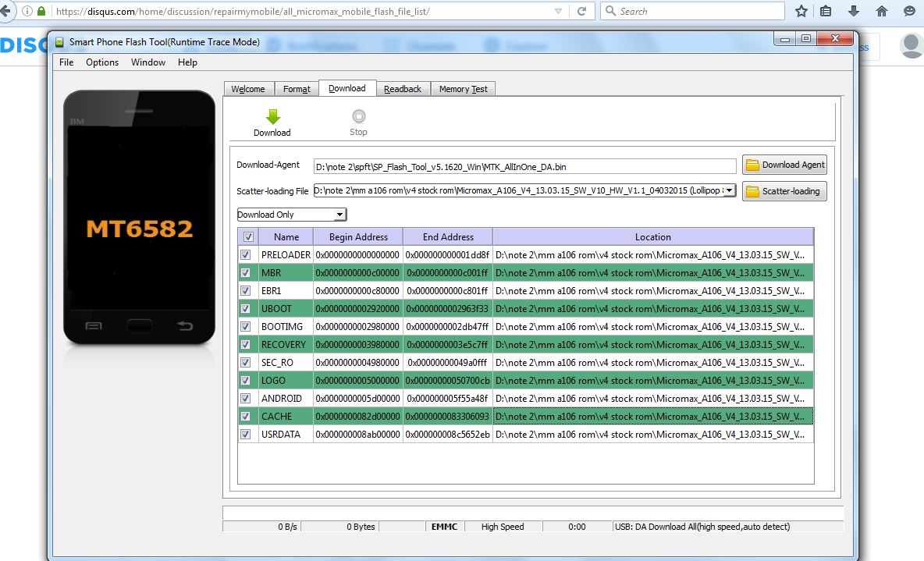Open the Help menu
The image size is (924, 561).
(187, 62)
